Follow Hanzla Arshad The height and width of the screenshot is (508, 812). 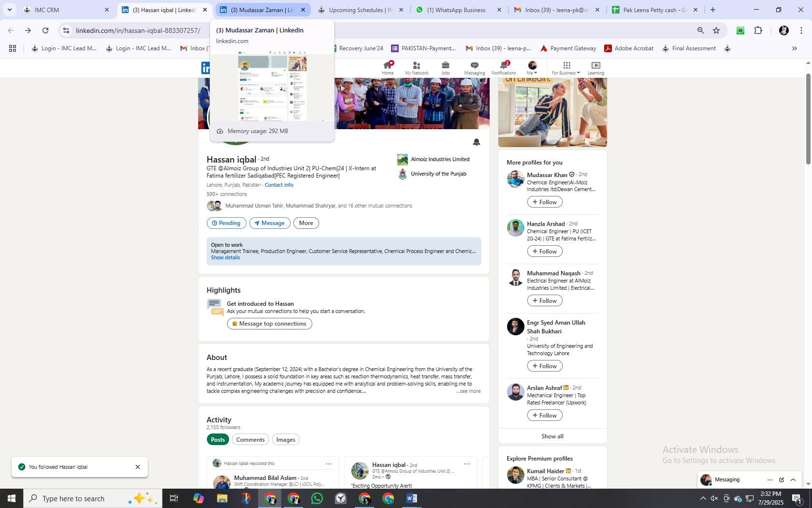click(x=545, y=251)
